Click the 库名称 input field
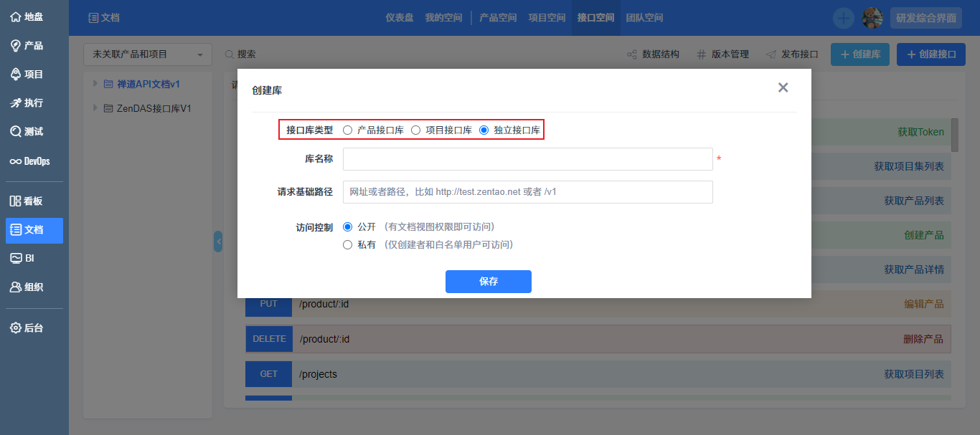Screen dimensions: 980x435 [527, 159]
